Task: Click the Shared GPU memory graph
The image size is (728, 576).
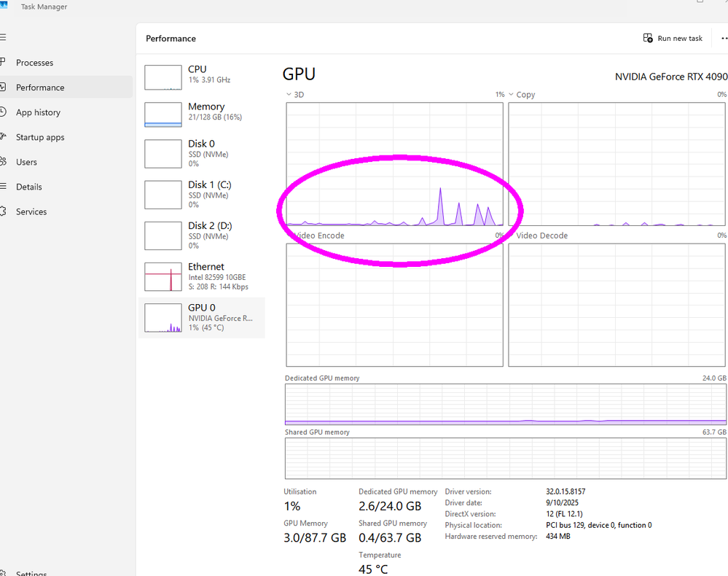Action: [x=506, y=459]
